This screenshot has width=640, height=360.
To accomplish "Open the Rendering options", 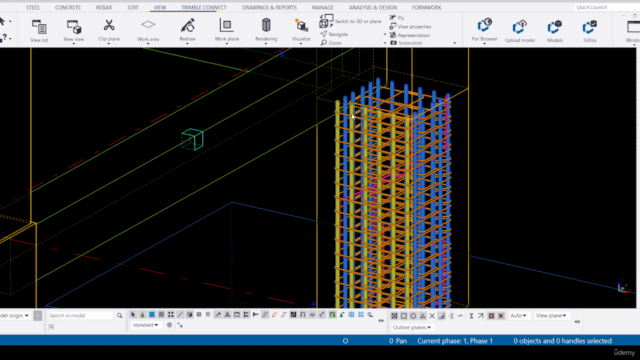I will (266, 30).
